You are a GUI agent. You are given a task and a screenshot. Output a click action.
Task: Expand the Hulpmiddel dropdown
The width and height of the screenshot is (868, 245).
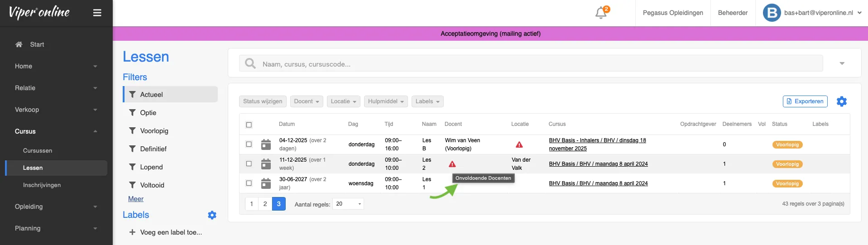[385, 101]
